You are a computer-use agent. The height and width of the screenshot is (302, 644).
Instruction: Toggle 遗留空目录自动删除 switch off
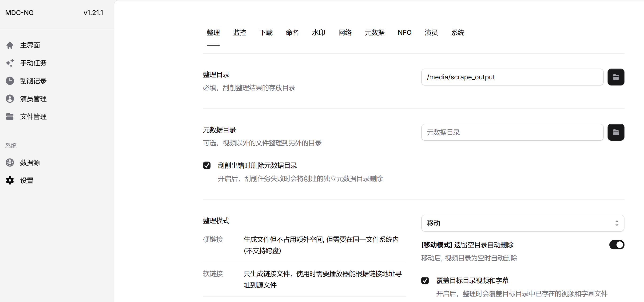616,245
